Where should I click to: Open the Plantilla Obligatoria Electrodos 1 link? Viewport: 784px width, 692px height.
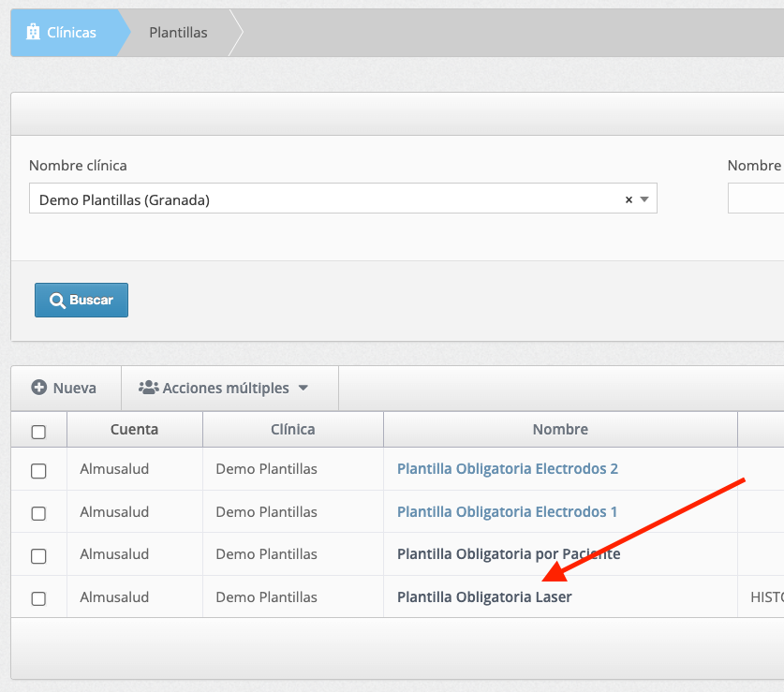pyautogui.click(x=507, y=512)
